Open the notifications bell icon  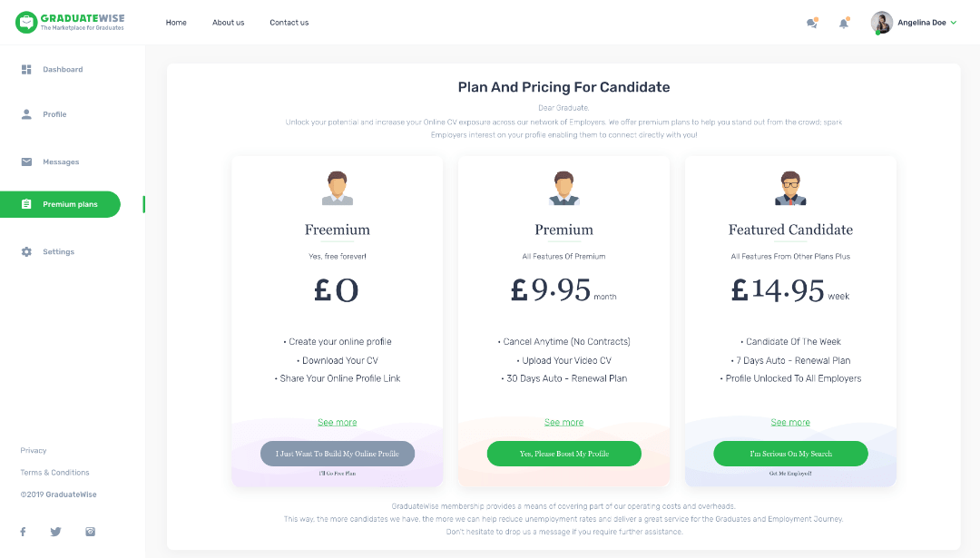pos(844,23)
